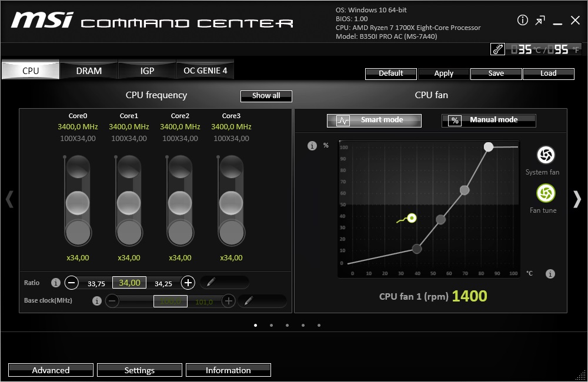Click the fan curve point at 55°C
The height and width of the screenshot is (382, 588).
tap(440, 220)
